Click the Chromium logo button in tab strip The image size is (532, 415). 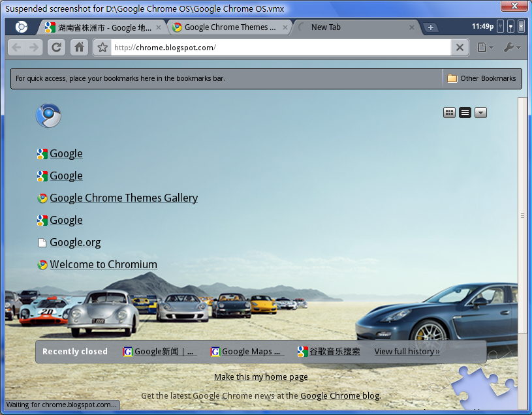tap(22, 27)
